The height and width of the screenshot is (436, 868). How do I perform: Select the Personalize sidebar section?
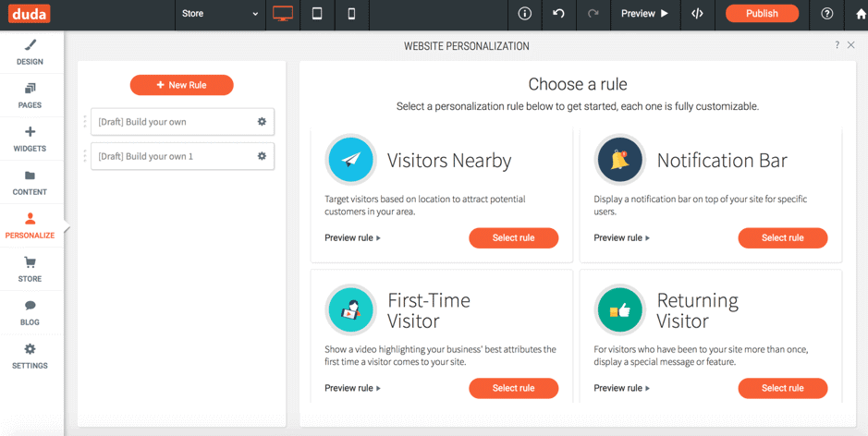click(x=30, y=225)
